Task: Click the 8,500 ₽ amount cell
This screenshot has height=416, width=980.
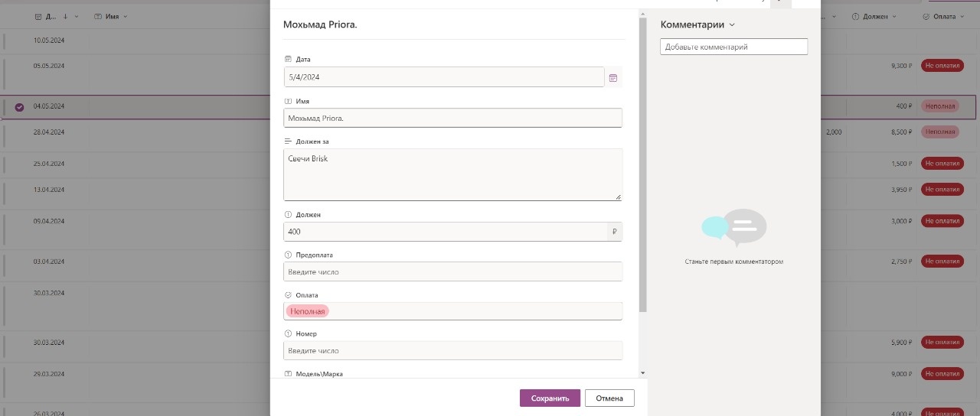Action: click(902, 132)
